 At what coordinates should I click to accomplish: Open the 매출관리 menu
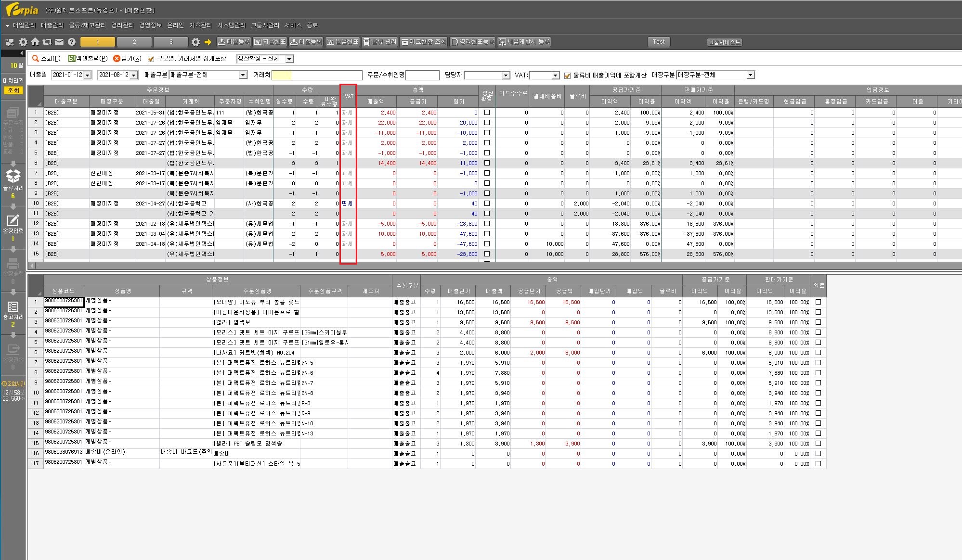point(52,25)
